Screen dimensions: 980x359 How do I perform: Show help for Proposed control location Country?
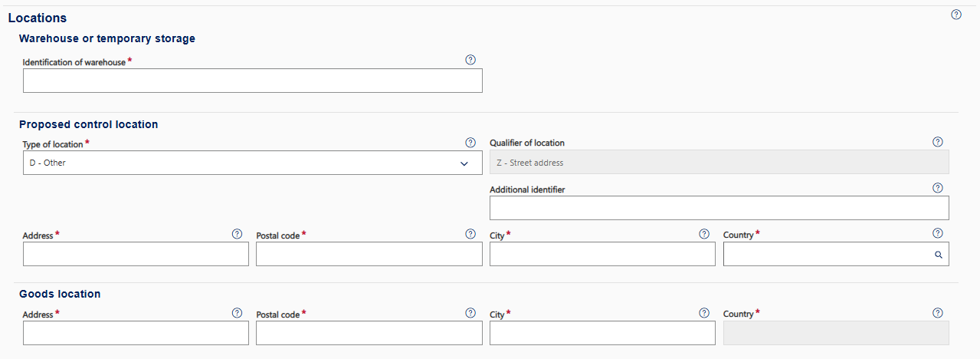(x=937, y=234)
